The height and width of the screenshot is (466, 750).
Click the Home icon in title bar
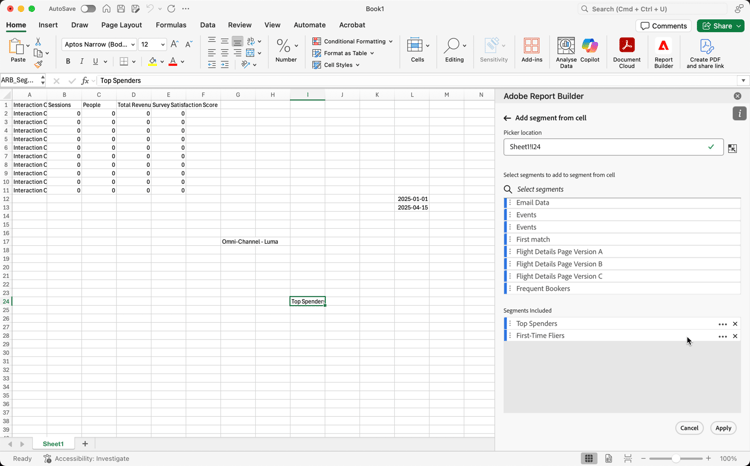107,9
